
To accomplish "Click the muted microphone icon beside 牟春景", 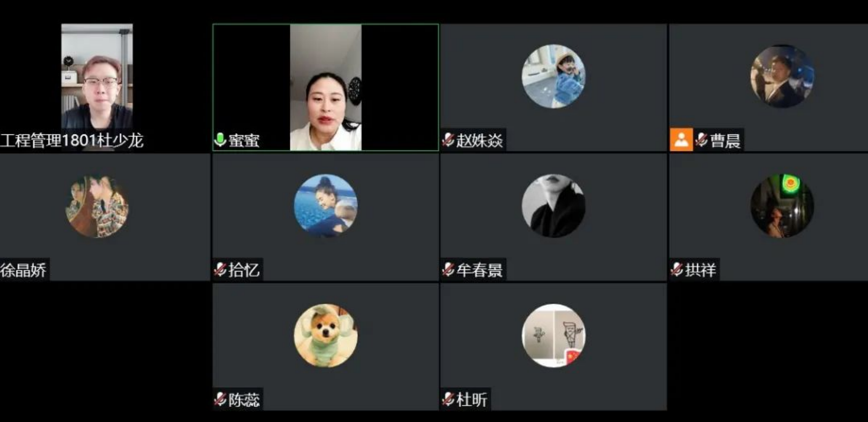I will coord(448,269).
